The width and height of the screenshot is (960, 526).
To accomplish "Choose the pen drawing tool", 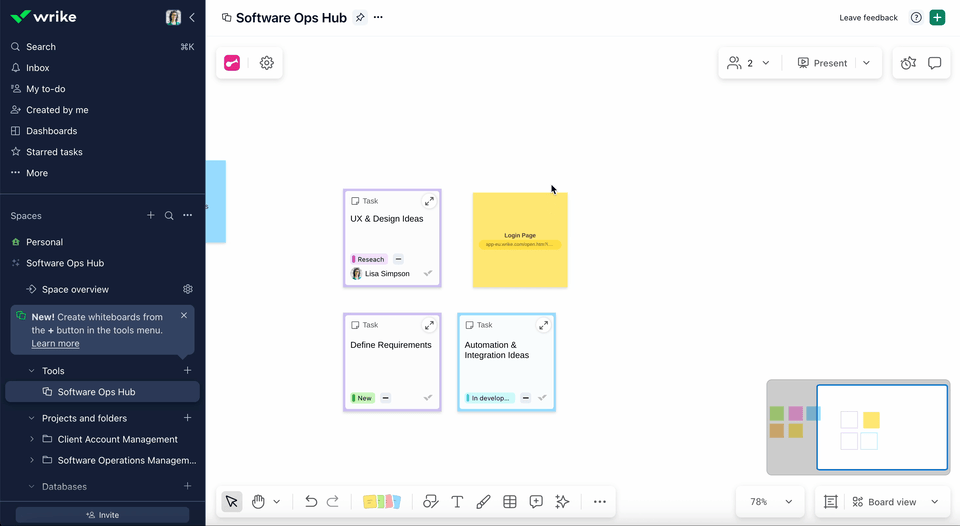I will point(483,502).
